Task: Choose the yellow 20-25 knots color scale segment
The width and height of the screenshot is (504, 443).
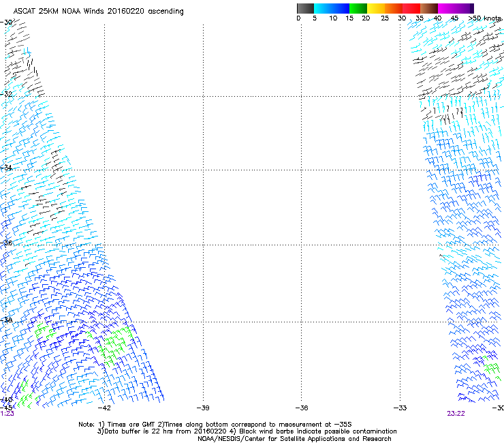Action: point(376,8)
